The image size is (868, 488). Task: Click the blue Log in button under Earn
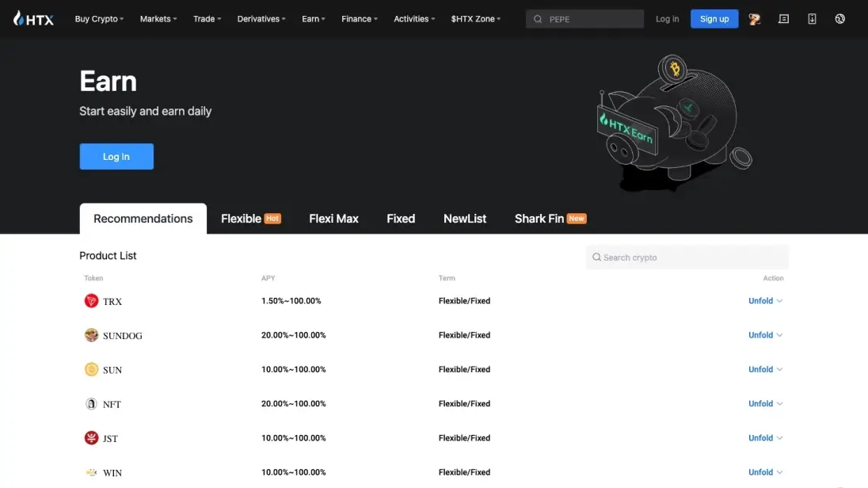[116, 156]
